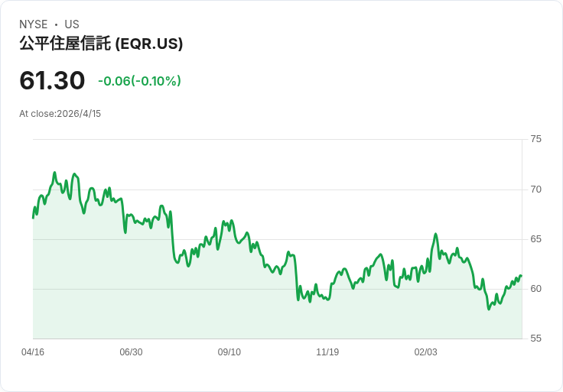Click the lowest point of the price line
Viewport: 563px width, 392px height.
click(x=488, y=309)
